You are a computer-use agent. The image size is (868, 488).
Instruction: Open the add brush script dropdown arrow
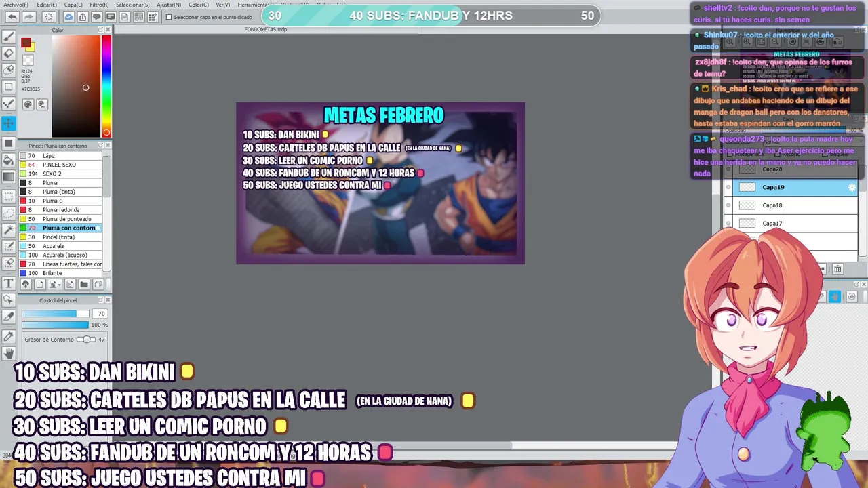coord(61,285)
